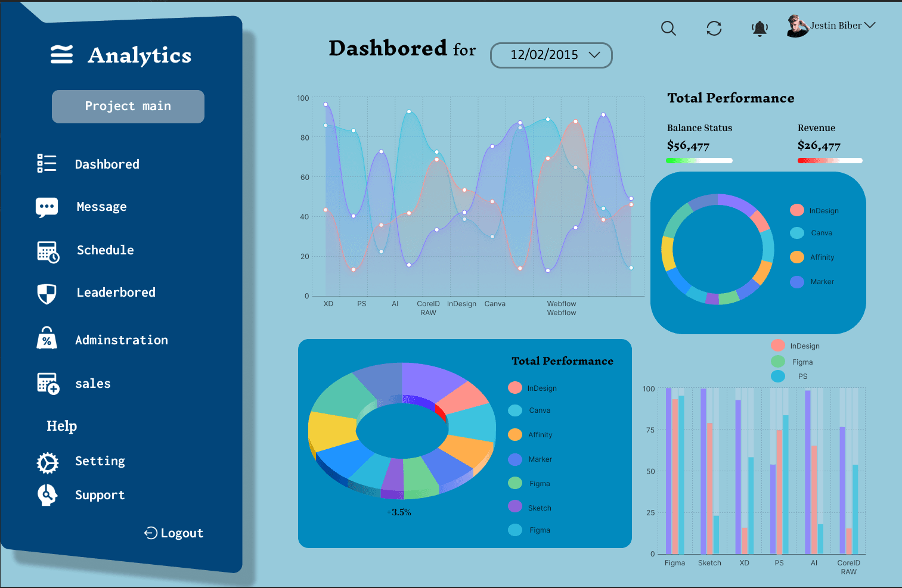Image resolution: width=902 pixels, height=588 pixels.
Task: Click the Logout text
Action: (182, 533)
